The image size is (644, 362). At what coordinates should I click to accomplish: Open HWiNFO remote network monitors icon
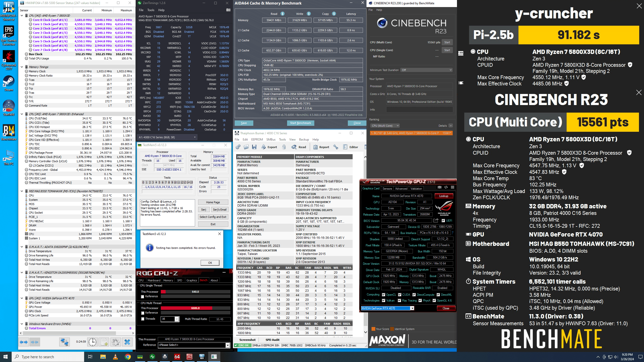pos(64,342)
